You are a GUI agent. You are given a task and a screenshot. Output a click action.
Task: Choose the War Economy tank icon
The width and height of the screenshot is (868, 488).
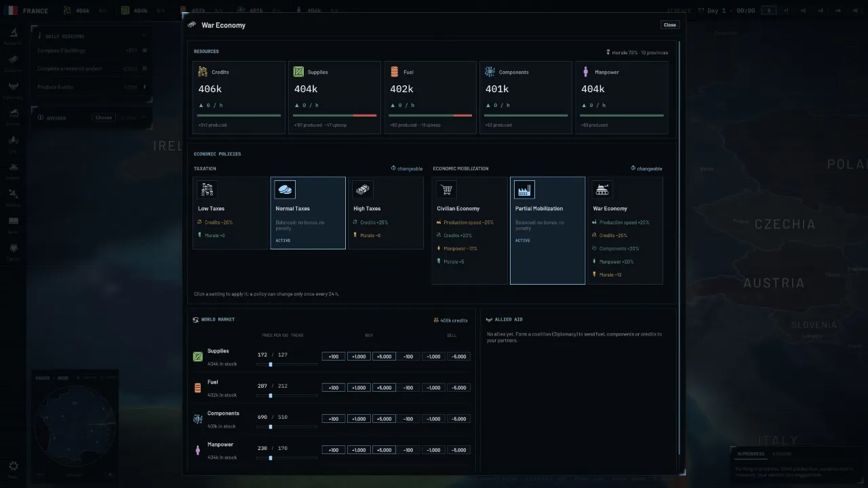(x=602, y=190)
